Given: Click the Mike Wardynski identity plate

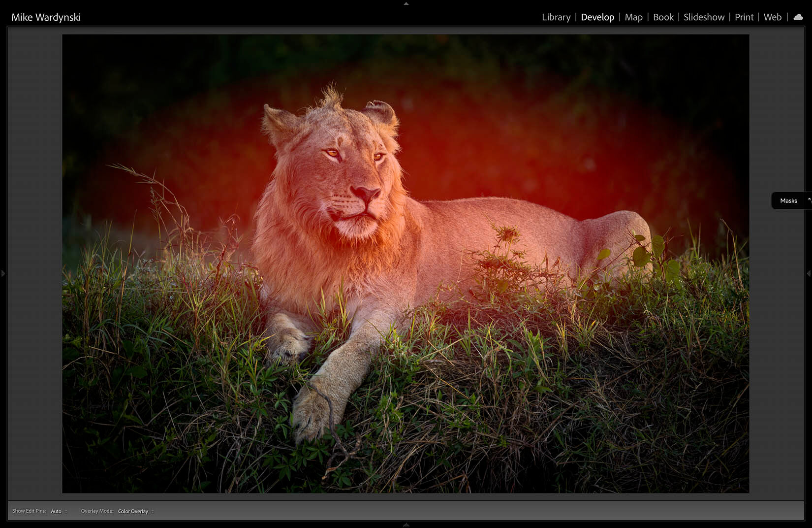Looking at the screenshot, I should click(x=46, y=17).
